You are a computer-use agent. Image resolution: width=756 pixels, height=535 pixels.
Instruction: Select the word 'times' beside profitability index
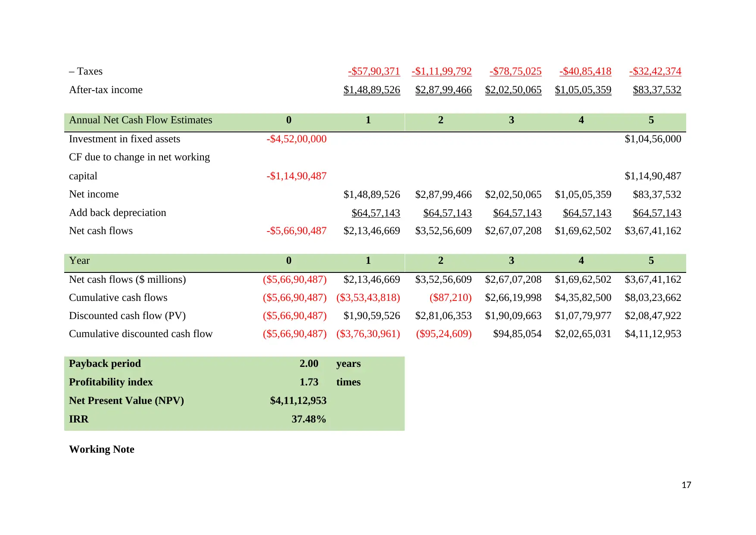pos(349,382)
